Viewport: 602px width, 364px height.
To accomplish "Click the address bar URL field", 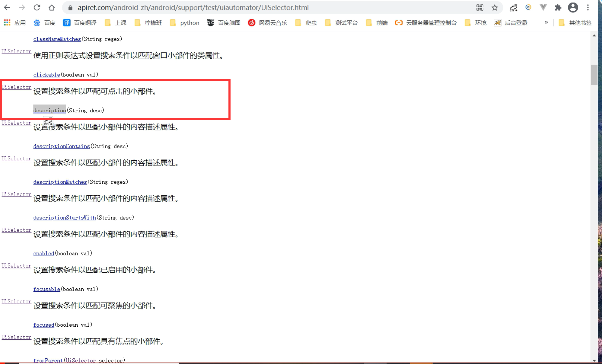I will coord(193,7).
